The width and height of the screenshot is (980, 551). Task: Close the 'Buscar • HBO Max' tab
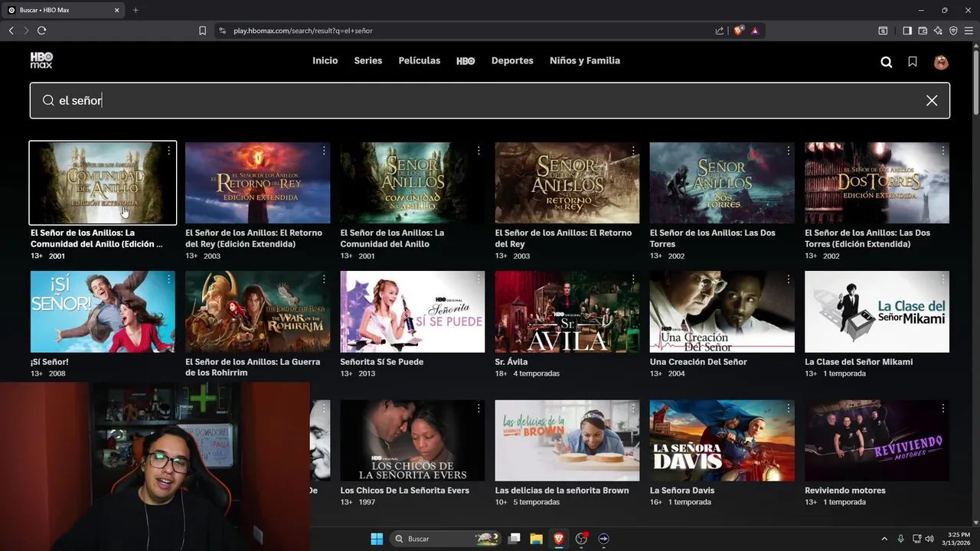pyautogui.click(x=117, y=10)
